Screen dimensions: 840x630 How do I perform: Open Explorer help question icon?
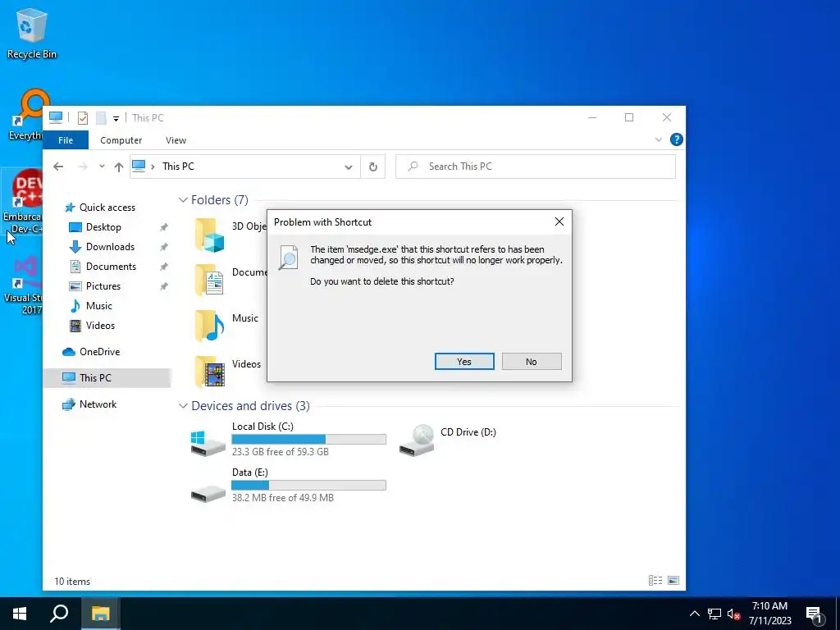677,139
